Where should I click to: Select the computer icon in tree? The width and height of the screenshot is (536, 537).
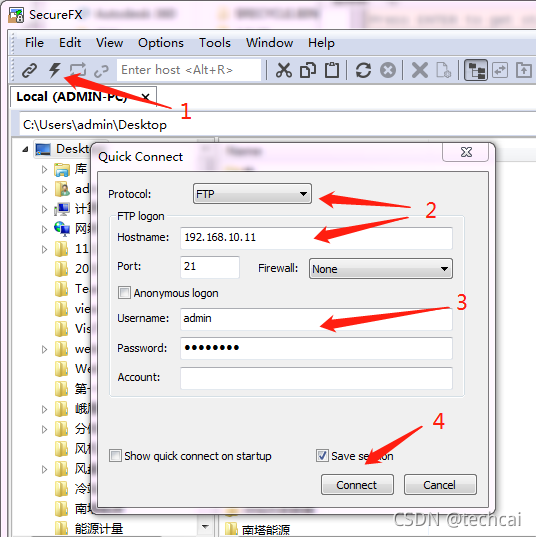(62, 209)
